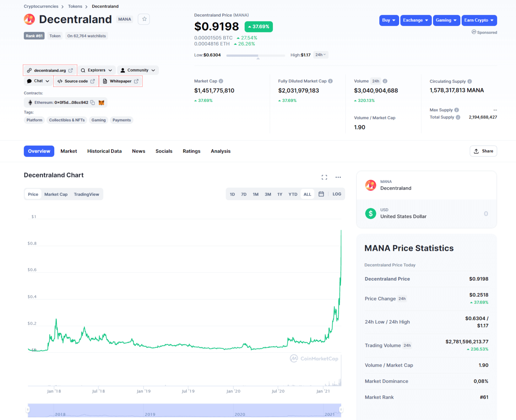Go to the News tab
Image resolution: width=516 pixels, height=420 pixels.
(139, 151)
